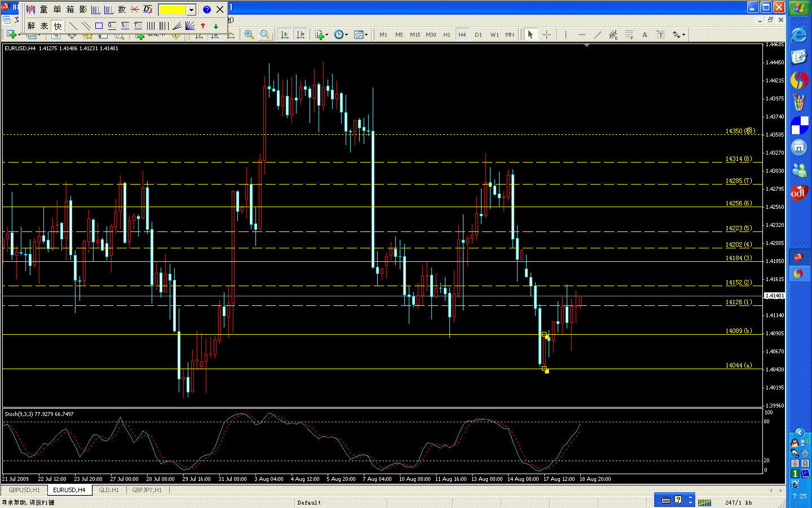Click the candlestick chart icon in floating toolbar
The height and width of the screenshot is (508, 812).
(30, 10)
